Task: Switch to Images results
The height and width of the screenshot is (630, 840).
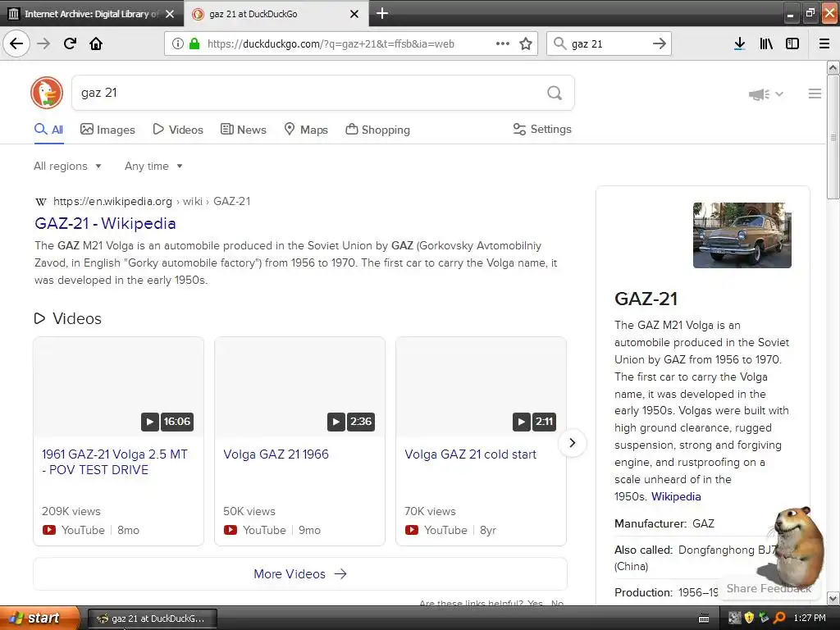Action: 107,130
